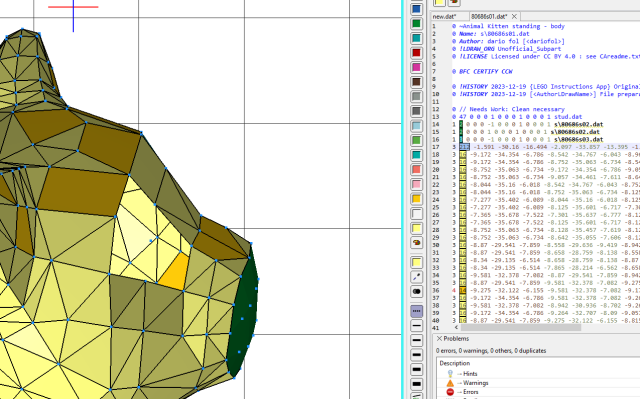Click the text editor horizontal scrollbar
The width and height of the screenshot is (640, 399).
click(x=520, y=327)
